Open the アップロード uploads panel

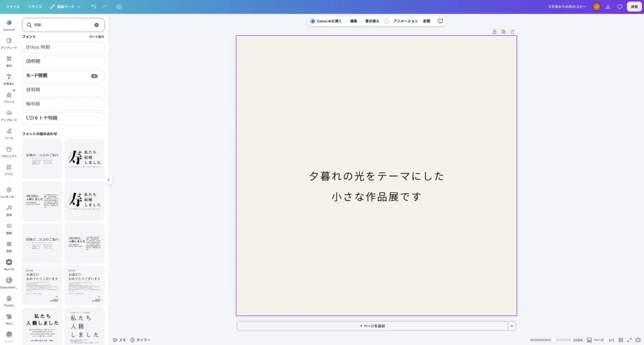[9, 115]
